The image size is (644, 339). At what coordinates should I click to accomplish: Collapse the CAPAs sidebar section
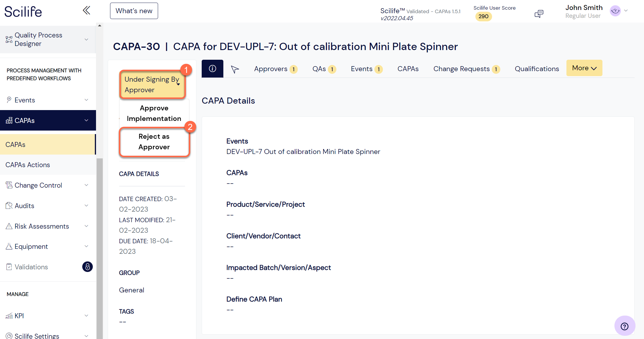86,120
